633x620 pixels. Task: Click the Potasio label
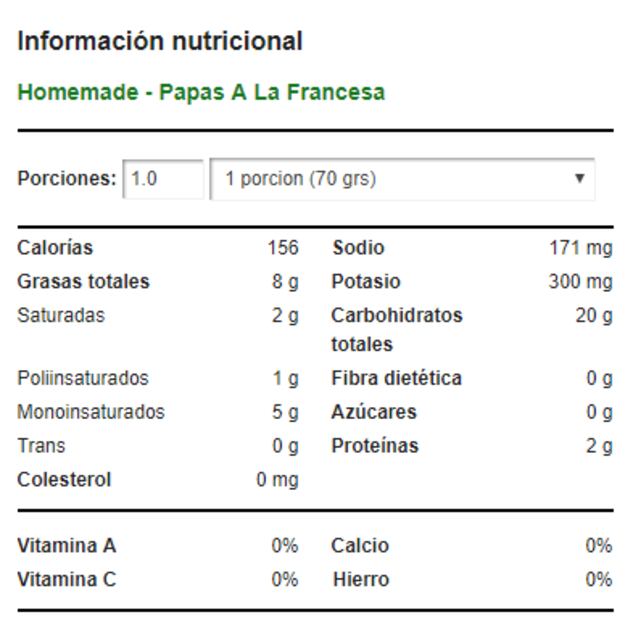coord(365,282)
